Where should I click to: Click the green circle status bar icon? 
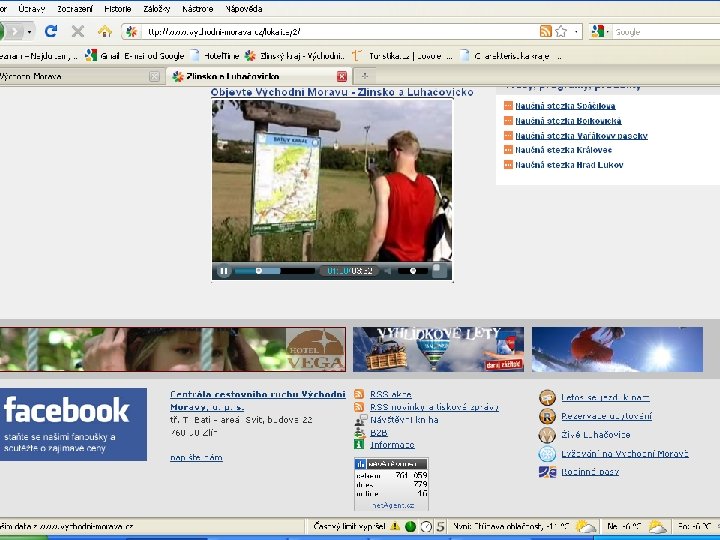coord(411,527)
